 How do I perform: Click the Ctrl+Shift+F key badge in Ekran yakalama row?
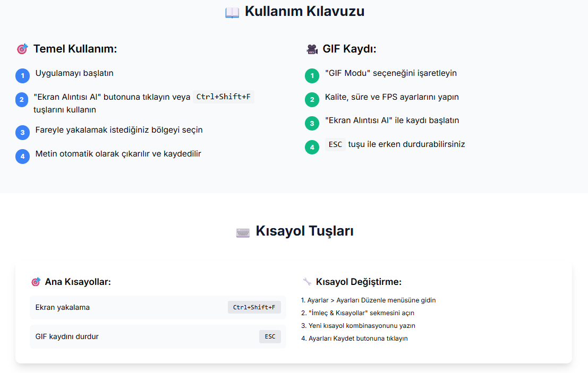pos(254,307)
